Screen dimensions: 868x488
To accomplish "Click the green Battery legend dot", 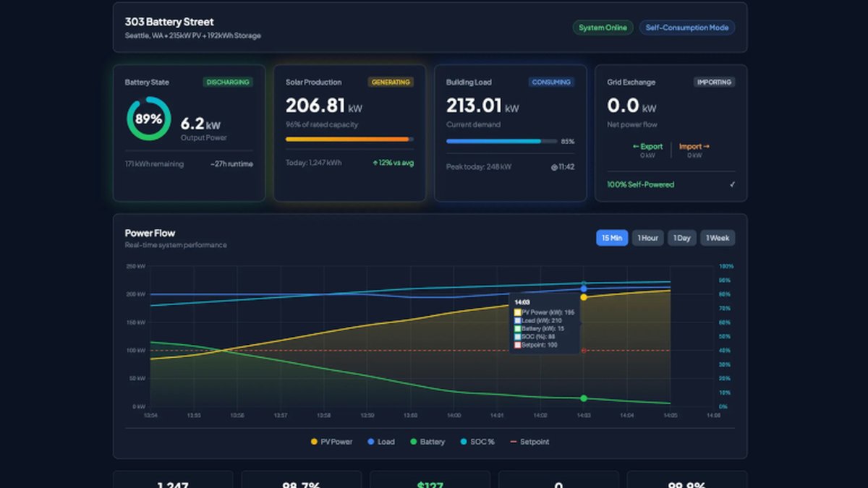I will click(x=414, y=442).
